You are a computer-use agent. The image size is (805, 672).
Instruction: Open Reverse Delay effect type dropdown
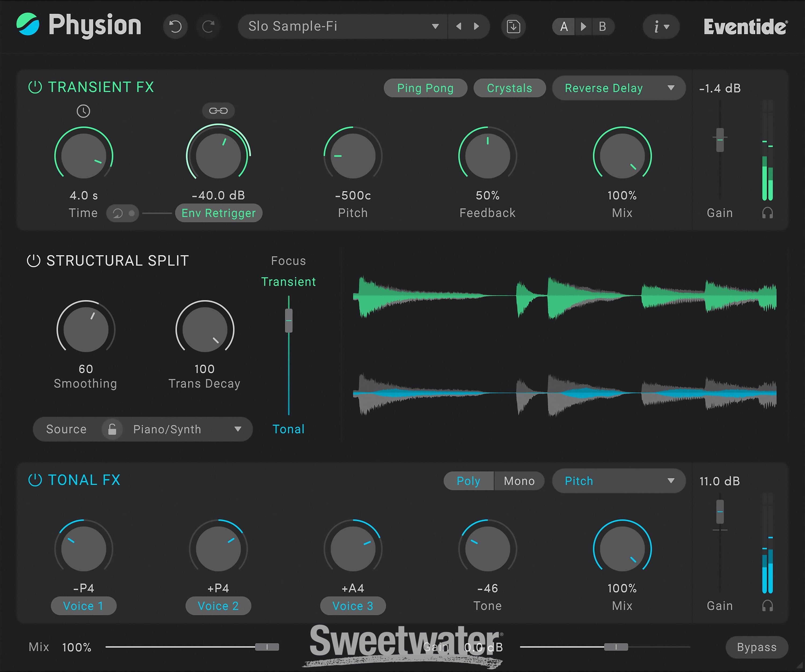[619, 88]
